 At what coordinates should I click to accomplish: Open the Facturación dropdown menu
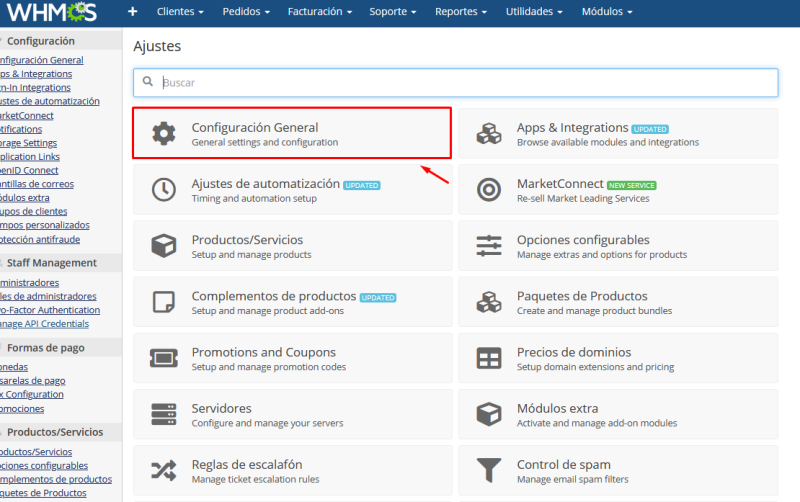[320, 11]
